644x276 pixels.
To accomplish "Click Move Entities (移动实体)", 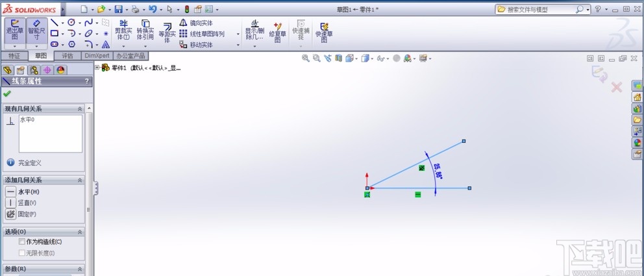I will click(196, 44).
